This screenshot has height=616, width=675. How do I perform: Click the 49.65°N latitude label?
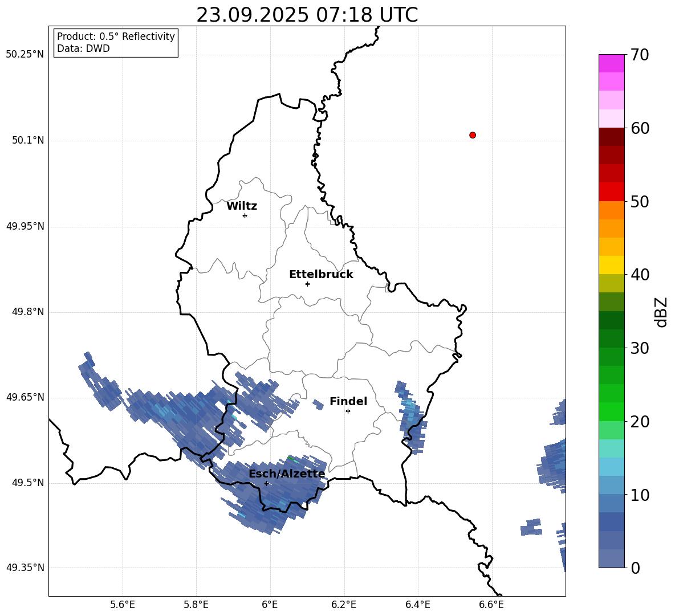pos(25,397)
